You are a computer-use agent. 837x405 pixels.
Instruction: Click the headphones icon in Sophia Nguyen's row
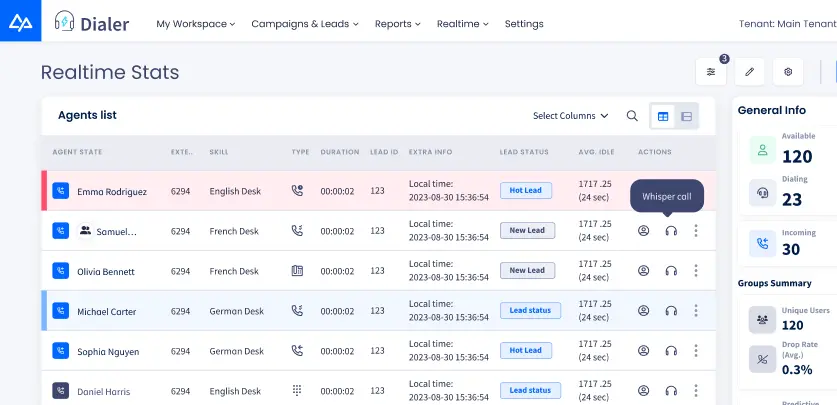pyautogui.click(x=671, y=351)
